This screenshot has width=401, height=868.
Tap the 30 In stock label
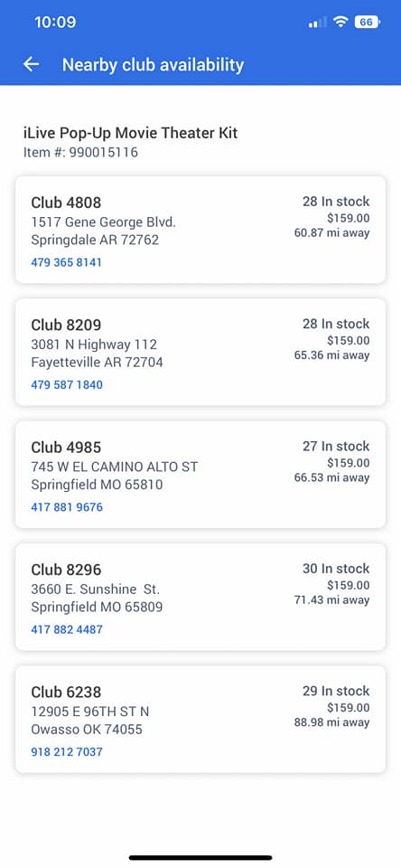pos(336,569)
